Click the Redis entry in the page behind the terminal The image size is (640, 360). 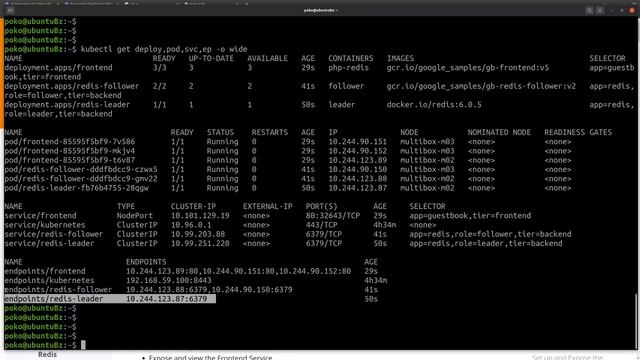(47, 354)
